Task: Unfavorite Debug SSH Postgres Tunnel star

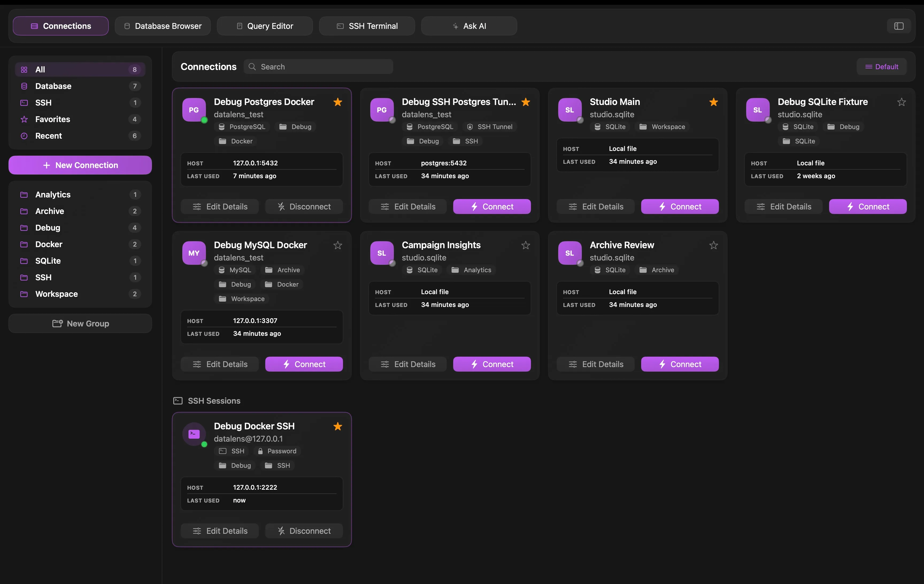Action: tap(526, 102)
